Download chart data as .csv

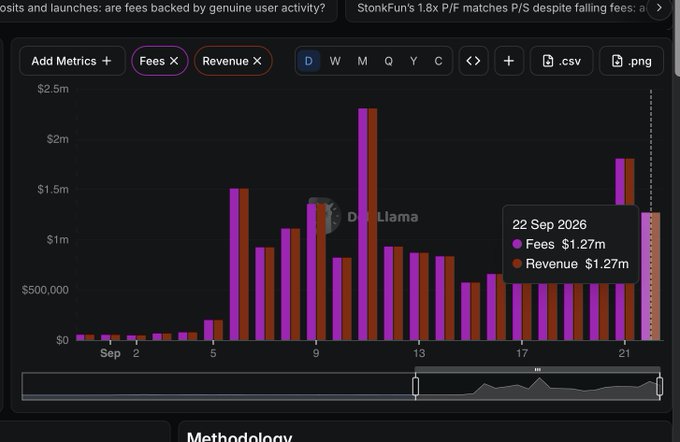pyautogui.click(x=562, y=61)
